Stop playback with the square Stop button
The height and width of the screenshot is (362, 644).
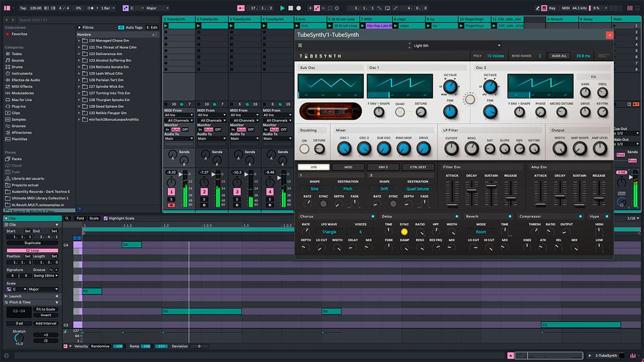coord(290,8)
